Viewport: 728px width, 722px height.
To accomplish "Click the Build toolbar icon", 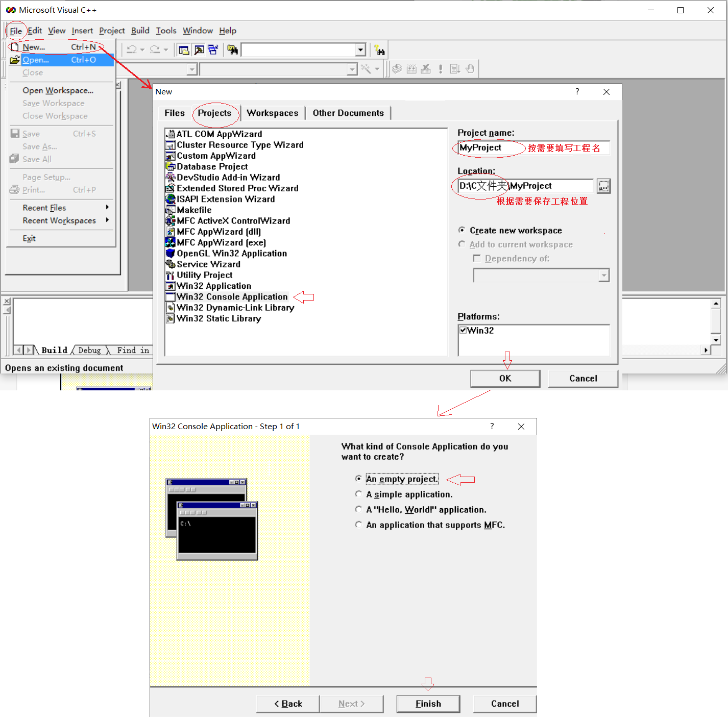I will [411, 68].
